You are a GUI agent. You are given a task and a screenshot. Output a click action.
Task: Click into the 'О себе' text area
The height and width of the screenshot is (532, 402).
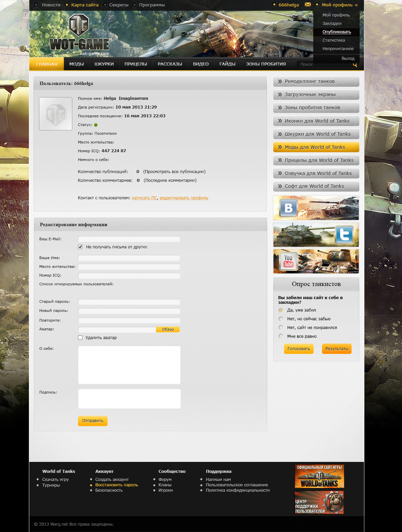[x=129, y=365]
